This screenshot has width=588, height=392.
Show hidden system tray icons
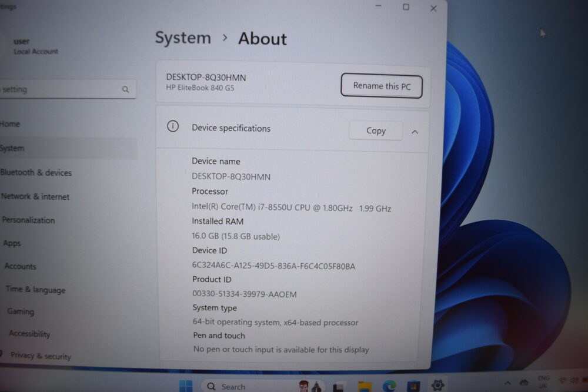coord(507,383)
